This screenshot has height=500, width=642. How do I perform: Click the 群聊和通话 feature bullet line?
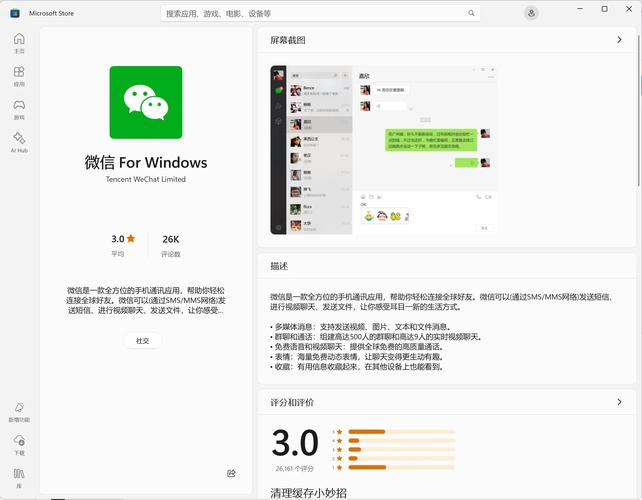pyautogui.click(x=377, y=337)
